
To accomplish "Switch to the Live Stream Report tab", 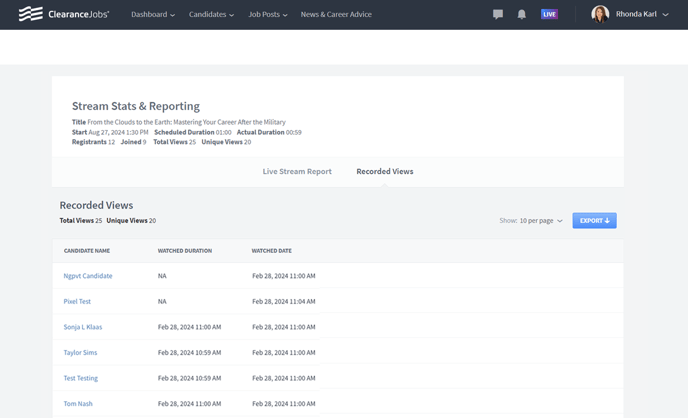I will tap(297, 172).
